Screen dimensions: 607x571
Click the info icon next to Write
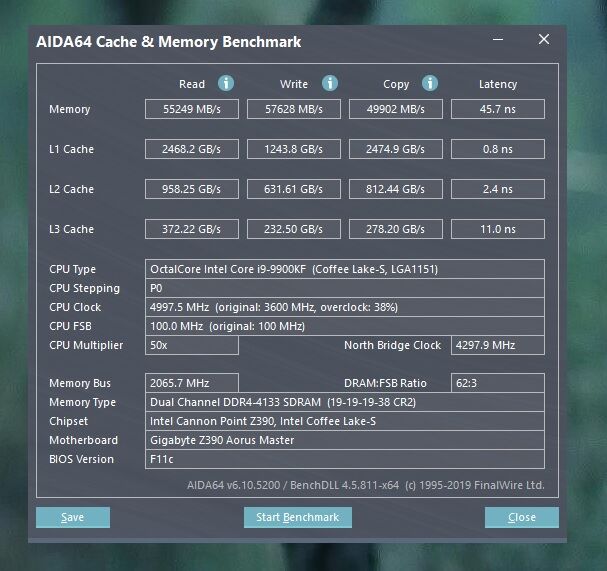[x=330, y=83]
